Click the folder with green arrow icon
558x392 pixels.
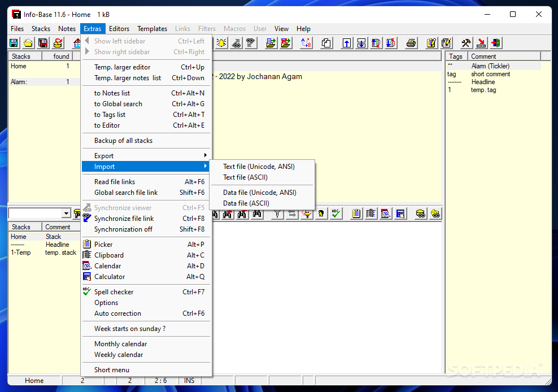point(271,43)
